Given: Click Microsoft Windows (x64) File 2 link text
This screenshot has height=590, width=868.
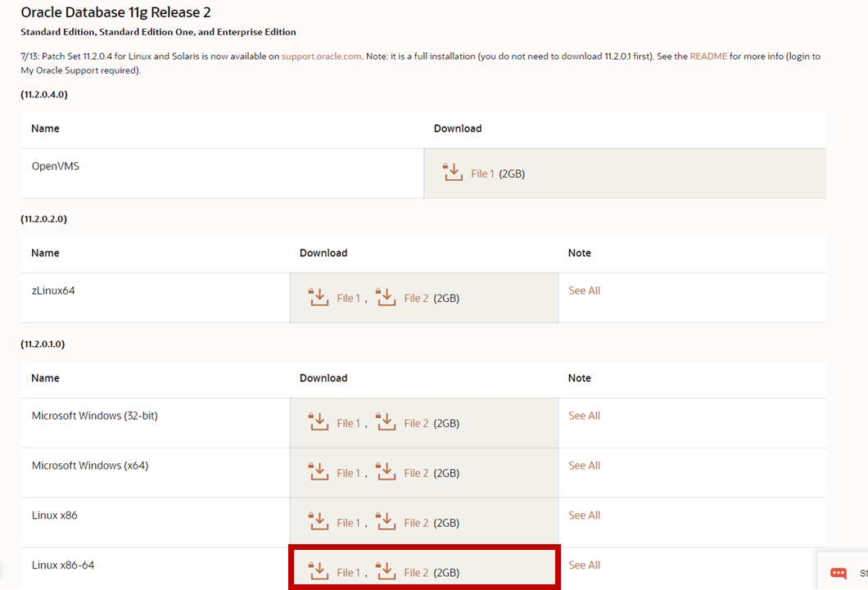Looking at the screenshot, I should (x=416, y=473).
